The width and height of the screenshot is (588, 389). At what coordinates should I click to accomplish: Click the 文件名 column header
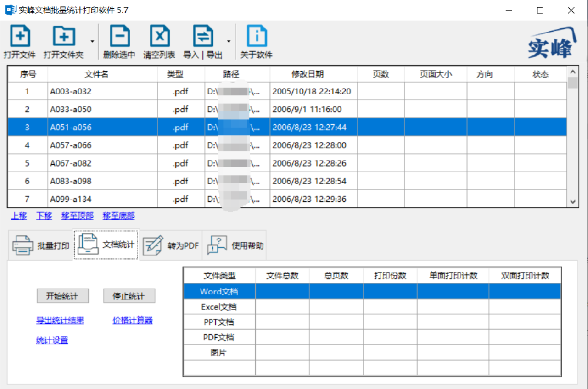coord(102,74)
